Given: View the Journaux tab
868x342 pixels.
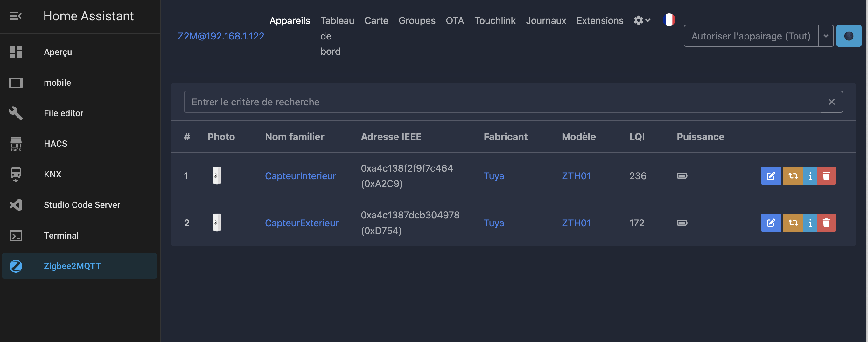Looking at the screenshot, I should 546,21.
